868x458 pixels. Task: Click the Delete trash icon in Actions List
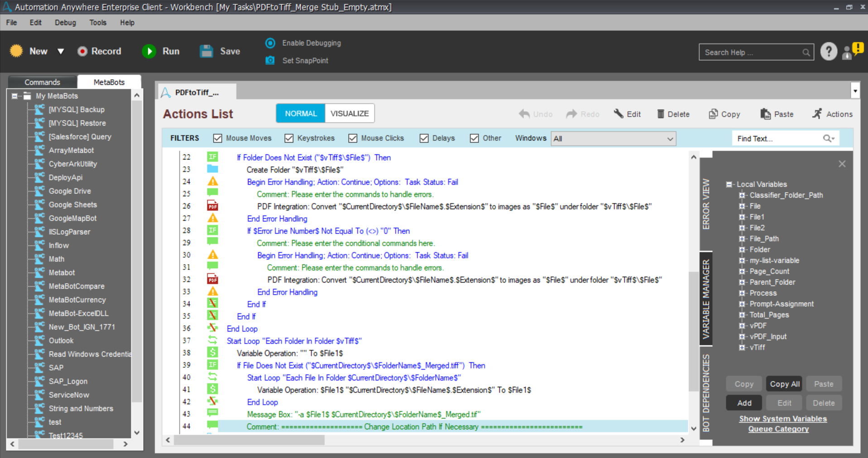(x=661, y=114)
